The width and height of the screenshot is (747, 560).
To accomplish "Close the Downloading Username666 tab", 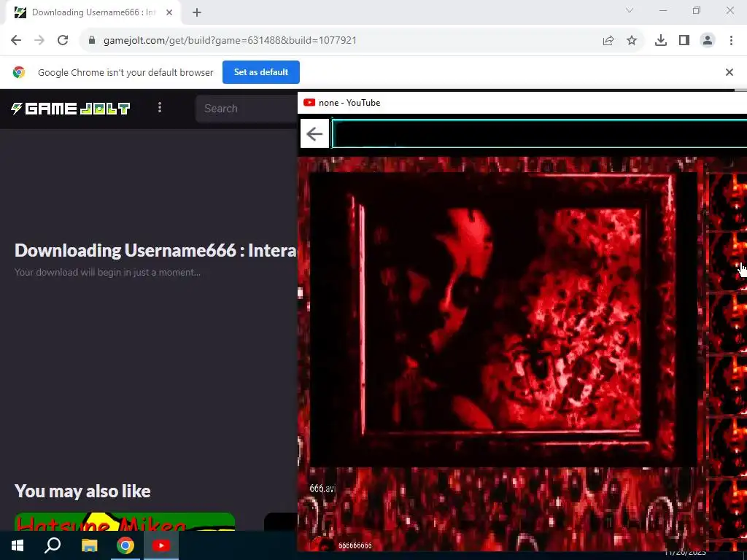I will point(169,12).
